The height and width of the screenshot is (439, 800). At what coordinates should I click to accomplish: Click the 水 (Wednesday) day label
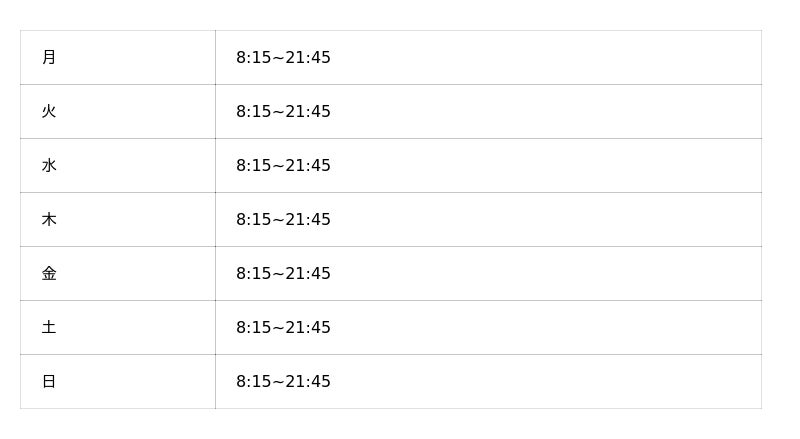[49, 166]
